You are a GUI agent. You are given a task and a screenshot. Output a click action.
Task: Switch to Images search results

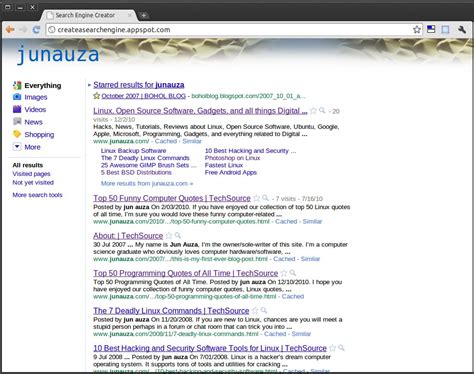click(x=36, y=97)
